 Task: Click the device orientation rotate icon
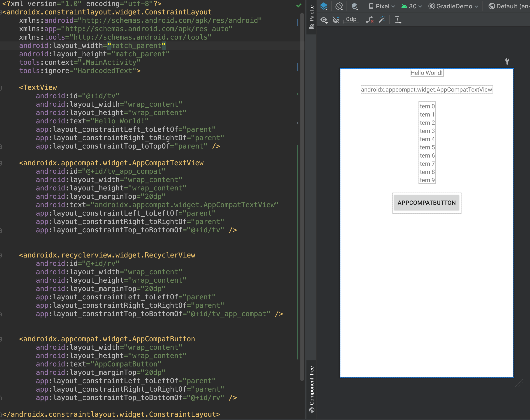pos(339,6)
